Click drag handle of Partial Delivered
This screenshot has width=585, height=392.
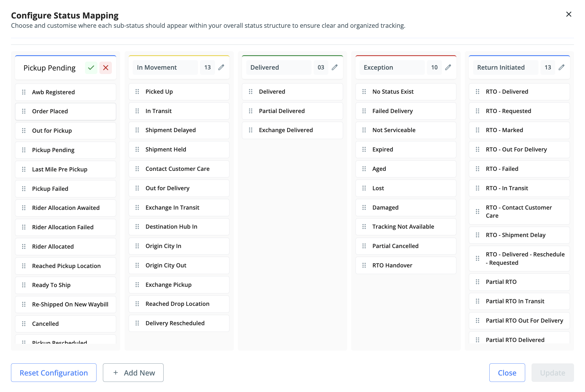click(251, 111)
